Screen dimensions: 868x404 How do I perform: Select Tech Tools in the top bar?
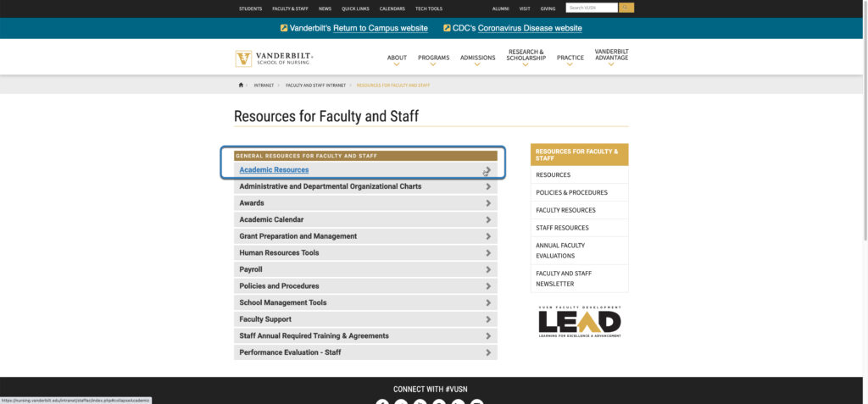pyautogui.click(x=428, y=8)
